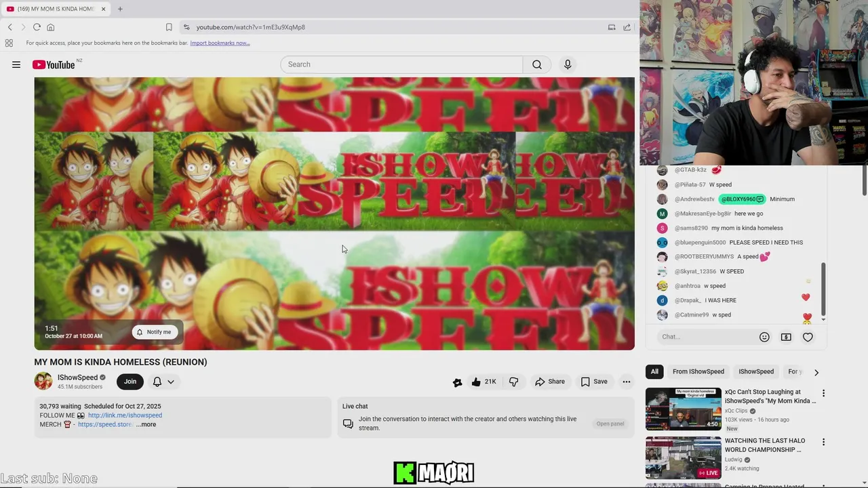This screenshot has width=868, height=488.
Task: Click the Open panel button in Live chat
Action: (610, 424)
